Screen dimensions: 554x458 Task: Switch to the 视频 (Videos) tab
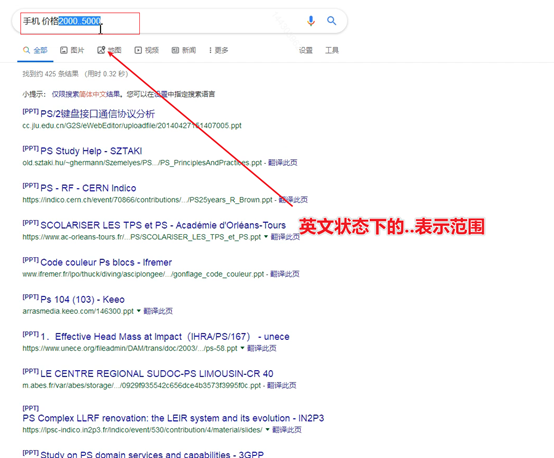[147, 50]
